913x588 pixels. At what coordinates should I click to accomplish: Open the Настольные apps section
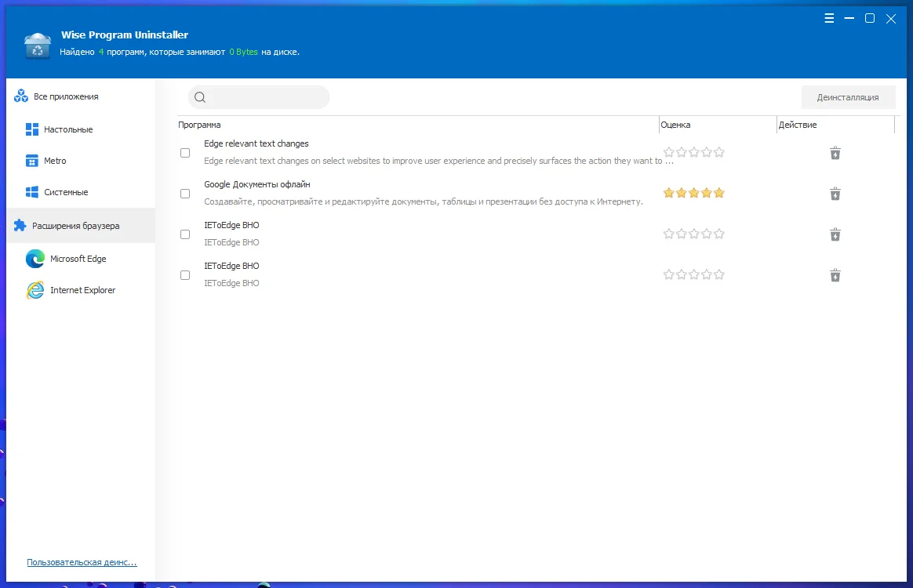click(x=68, y=129)
